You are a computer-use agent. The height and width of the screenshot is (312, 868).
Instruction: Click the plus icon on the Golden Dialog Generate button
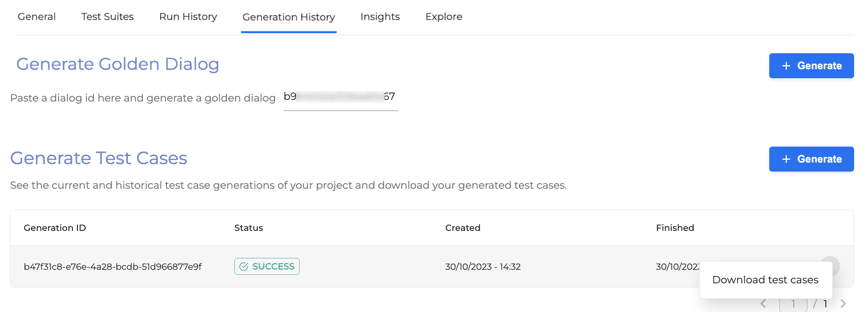tap(786, 66)
